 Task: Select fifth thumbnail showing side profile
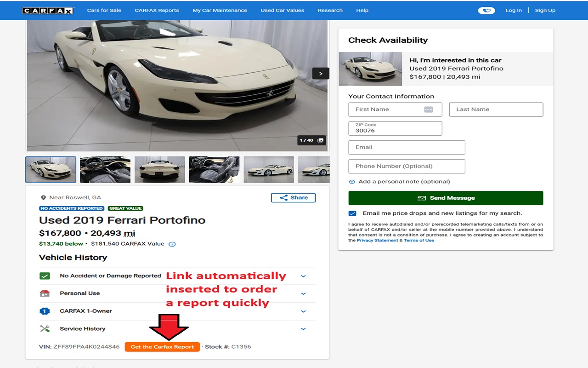269,170
